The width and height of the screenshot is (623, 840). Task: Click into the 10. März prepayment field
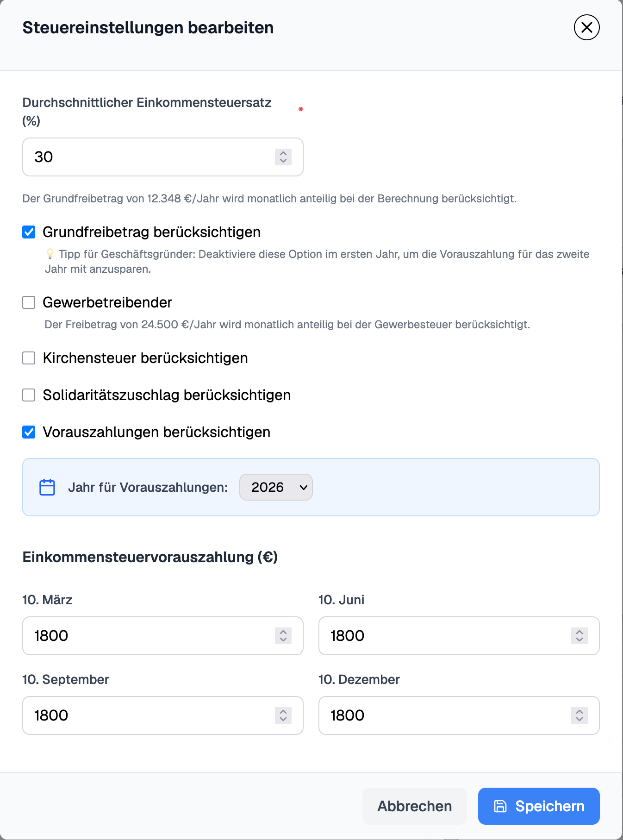148,636
